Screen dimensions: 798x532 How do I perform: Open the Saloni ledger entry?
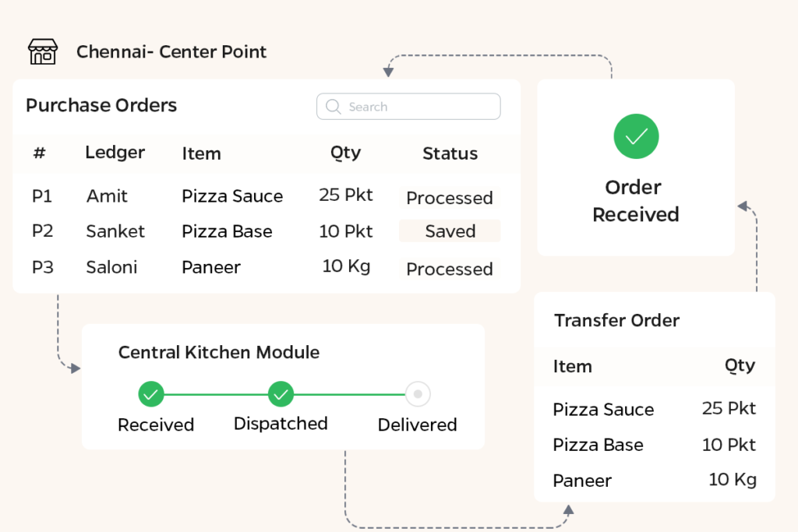[111, 267]
